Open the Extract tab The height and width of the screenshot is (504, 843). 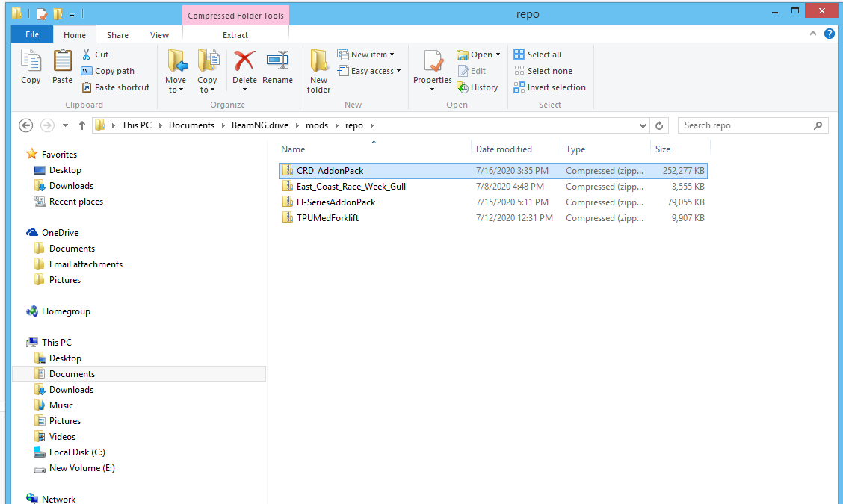point(235,35)
